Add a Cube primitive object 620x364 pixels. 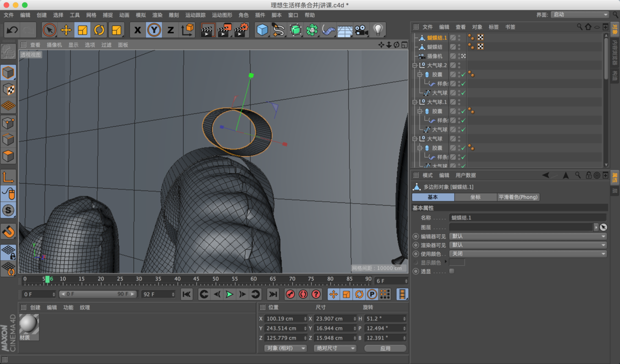262,30
